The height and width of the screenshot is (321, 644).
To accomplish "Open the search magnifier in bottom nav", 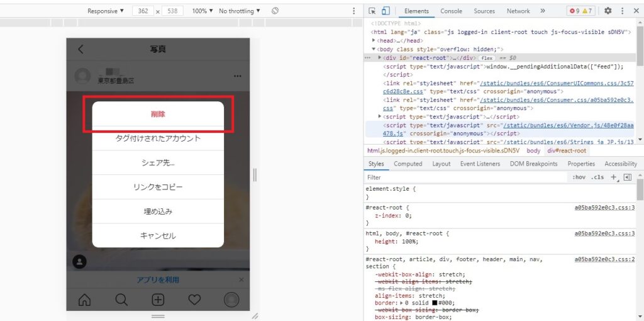I will coord(121,300).
